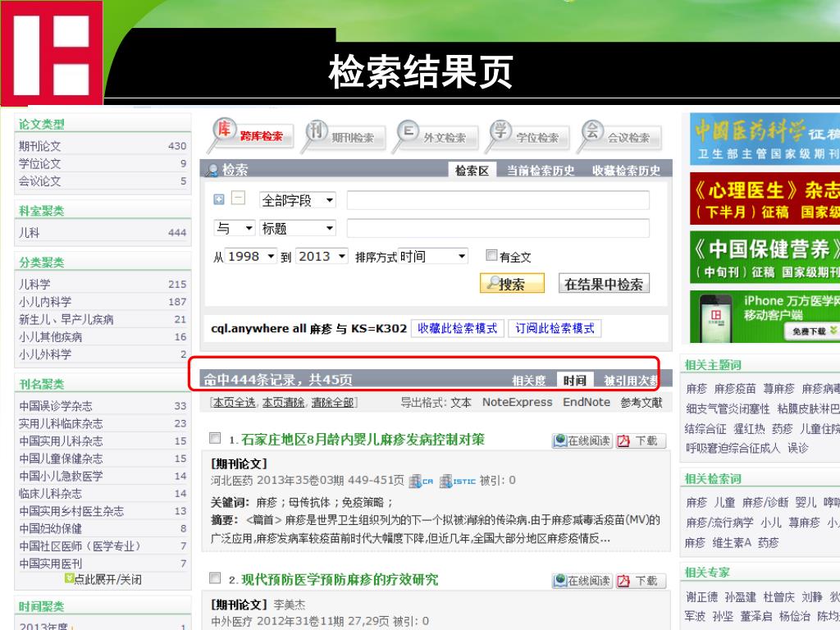Image resolution: width=840 pixels, height=630 pixels.
Task: Click 在线阅读 for result 2
Action: pos(582,581)
